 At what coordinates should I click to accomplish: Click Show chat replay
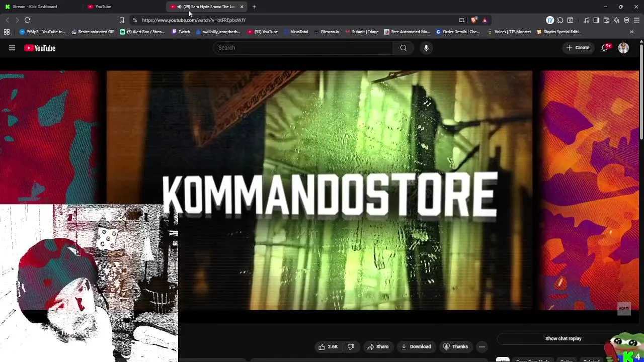[563, 339]
